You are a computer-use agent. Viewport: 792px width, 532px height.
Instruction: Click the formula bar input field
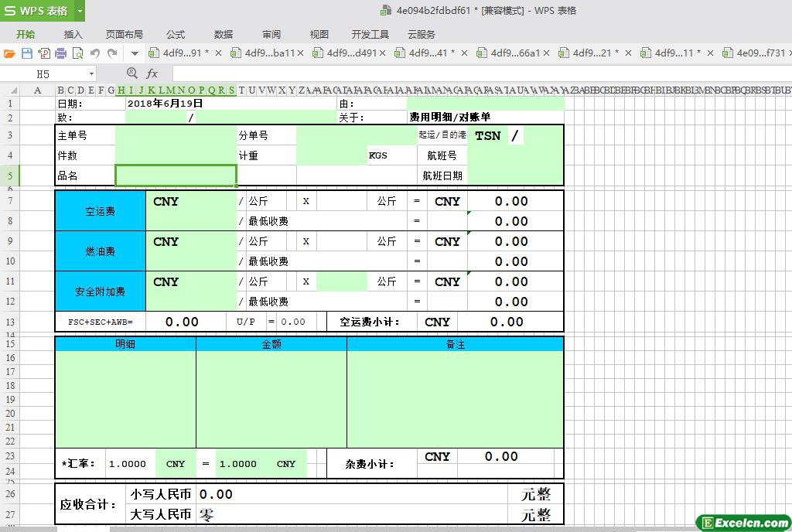pos(464,73)
